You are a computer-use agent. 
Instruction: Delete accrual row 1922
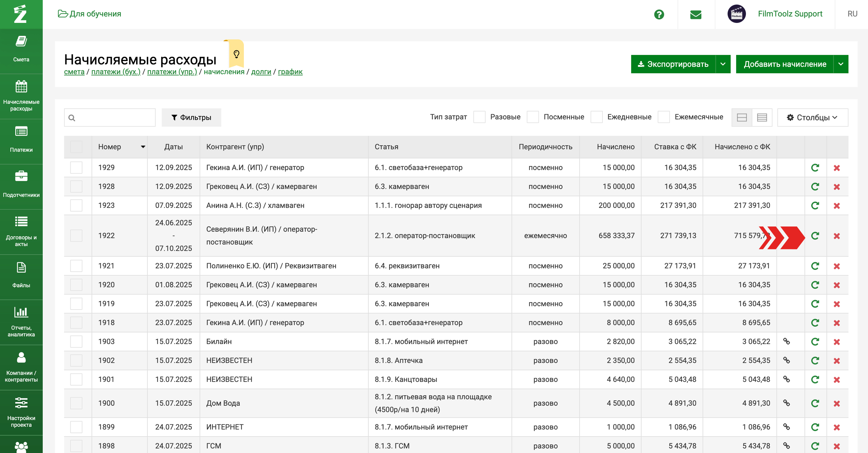[x=836, y=236]
